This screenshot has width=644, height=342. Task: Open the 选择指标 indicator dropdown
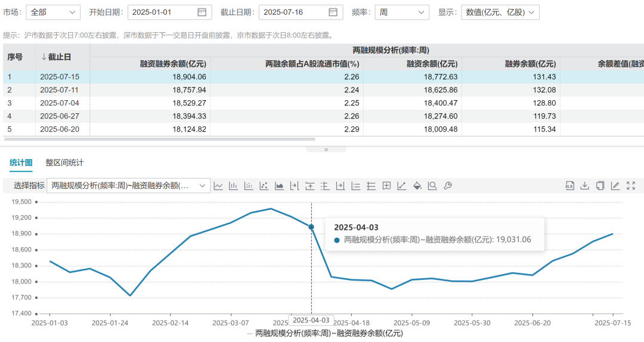[129, 185]
